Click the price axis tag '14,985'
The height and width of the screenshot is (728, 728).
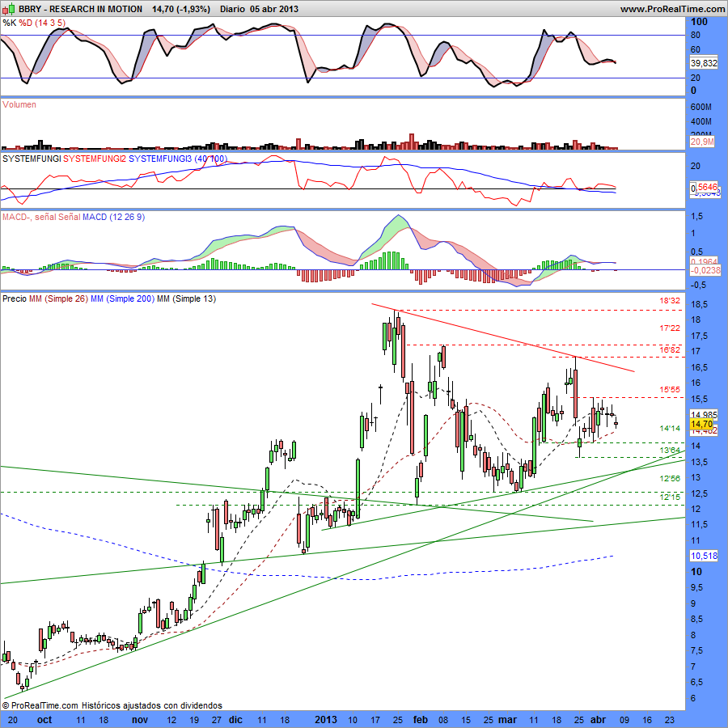click(x=705, y=415)
